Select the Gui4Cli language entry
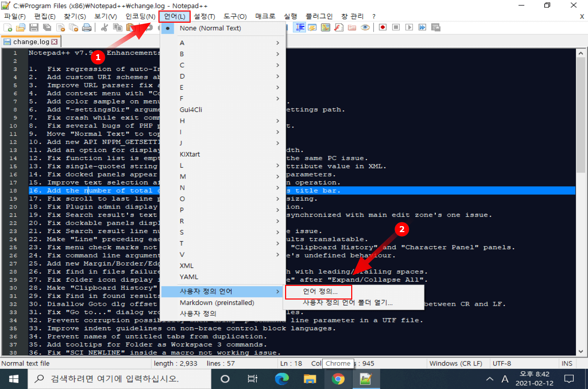This screenshot has width=588, height=389. click(223, 110)
